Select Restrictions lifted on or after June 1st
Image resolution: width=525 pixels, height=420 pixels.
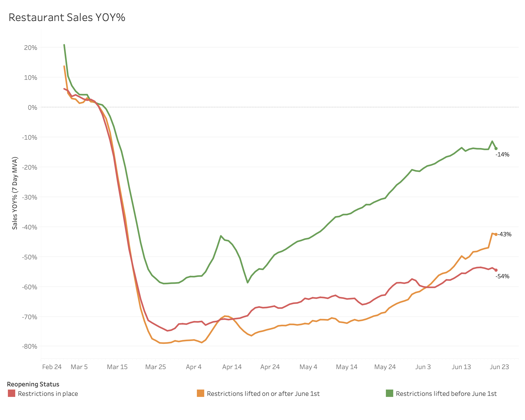click(263, 393)
